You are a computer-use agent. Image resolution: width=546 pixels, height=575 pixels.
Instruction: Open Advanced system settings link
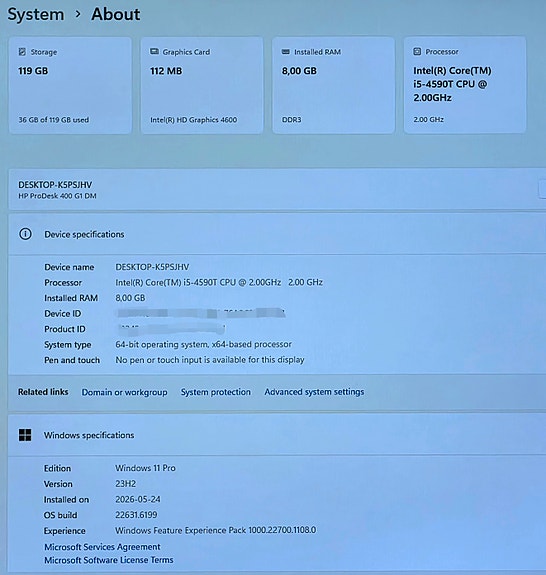(314, 392)
